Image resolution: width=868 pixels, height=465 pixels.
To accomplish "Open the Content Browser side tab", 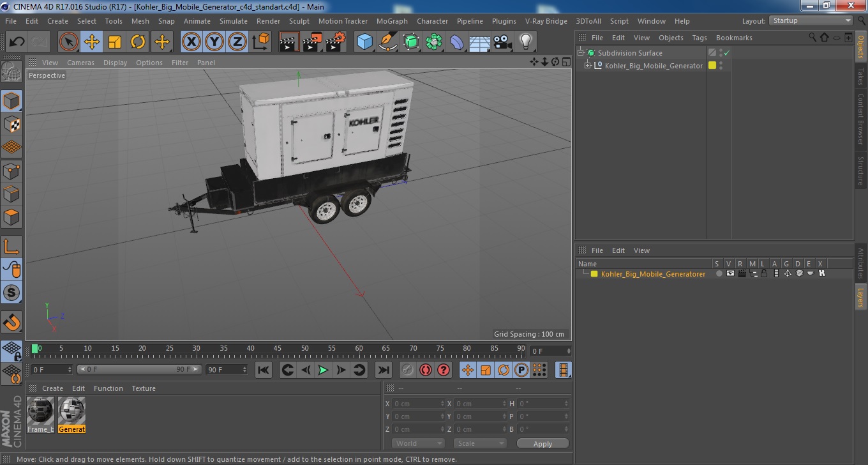I will click(x=861, y=119).
